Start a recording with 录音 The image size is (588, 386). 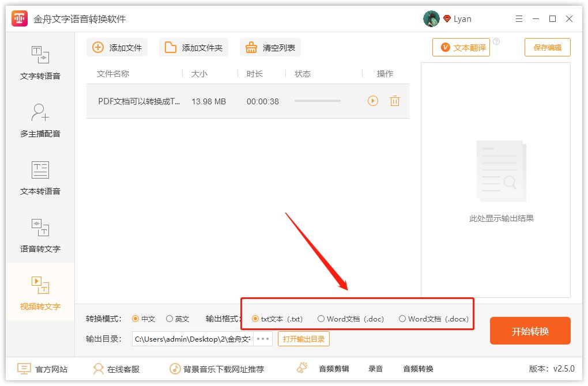pos(375,369)
